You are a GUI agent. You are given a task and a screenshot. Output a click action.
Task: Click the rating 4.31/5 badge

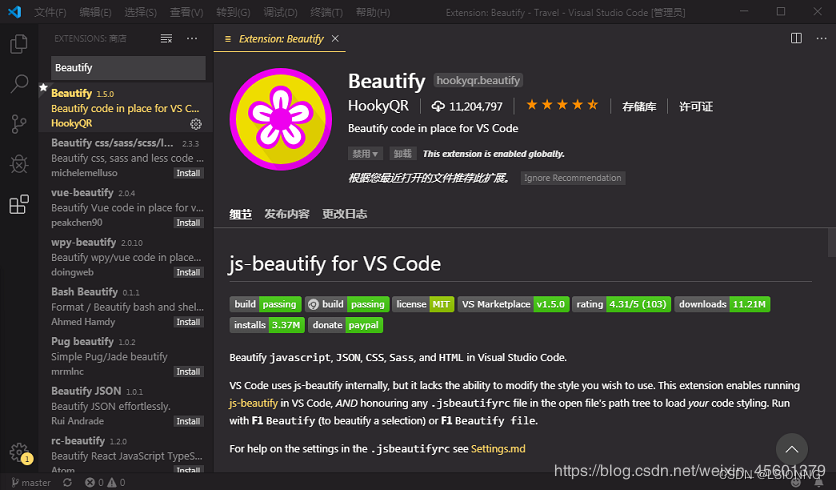pos(622,304)
